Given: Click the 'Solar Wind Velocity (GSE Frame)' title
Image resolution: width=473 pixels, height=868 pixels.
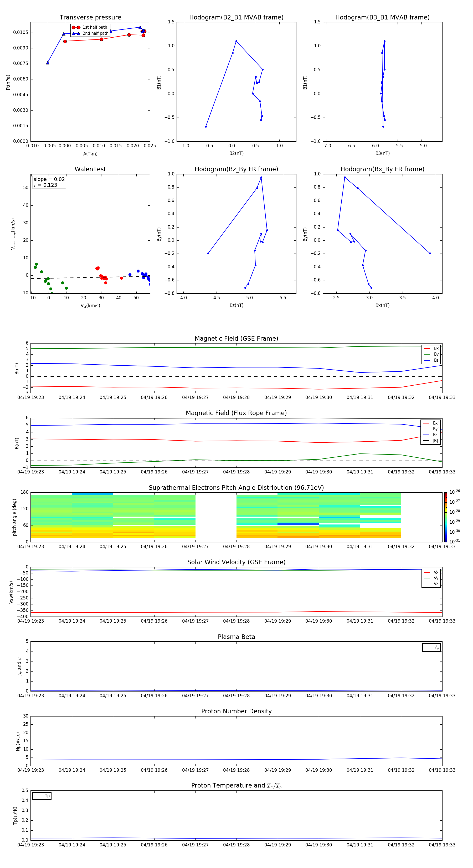Looking at the screenshot, I should 236,562.
